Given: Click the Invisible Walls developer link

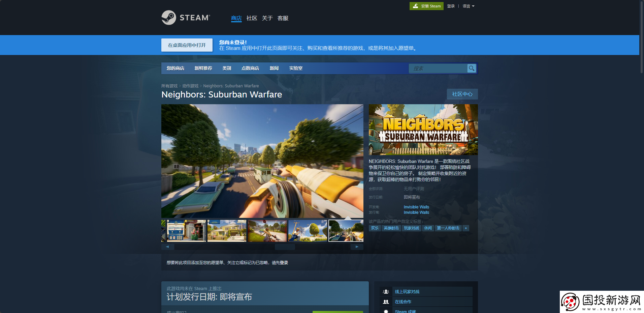Looking at the screenshot, I should [x=417, y=207].
